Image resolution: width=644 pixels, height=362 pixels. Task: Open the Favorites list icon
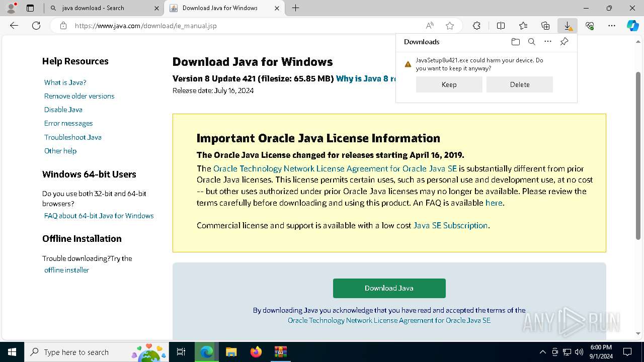523,26
